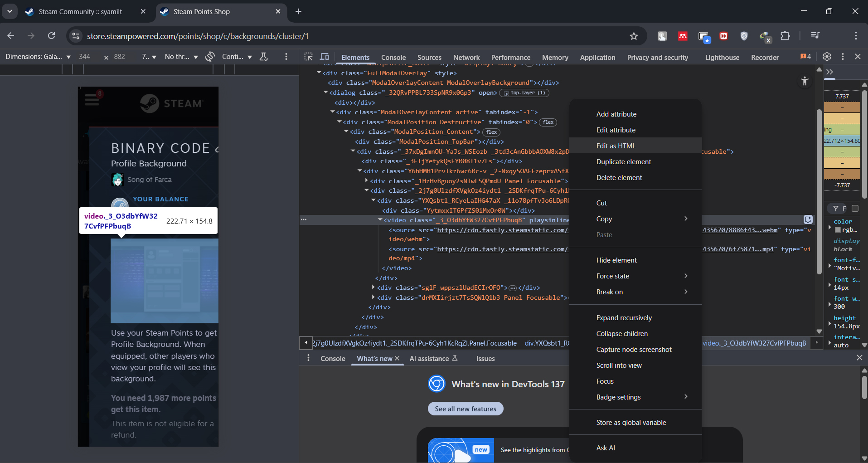Click the shield extension icon
Screen dimensions: 868x463
tap(744, 36)
